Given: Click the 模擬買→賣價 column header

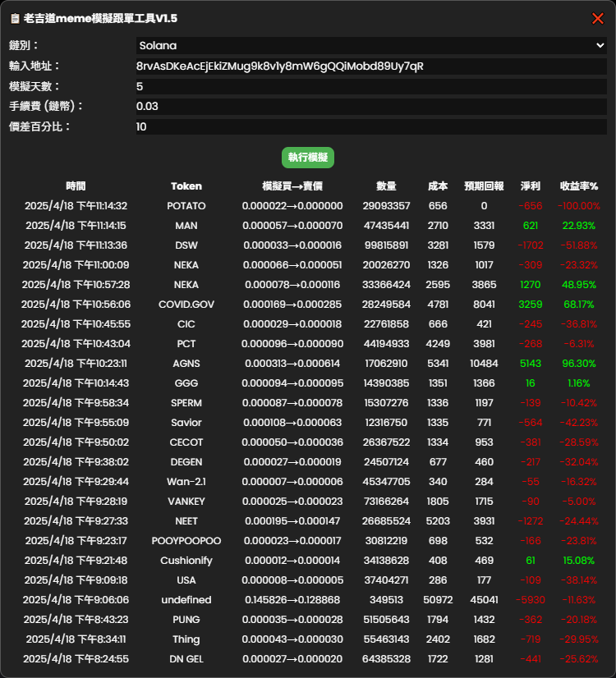Looking at the screenshot, I should 292,186.
